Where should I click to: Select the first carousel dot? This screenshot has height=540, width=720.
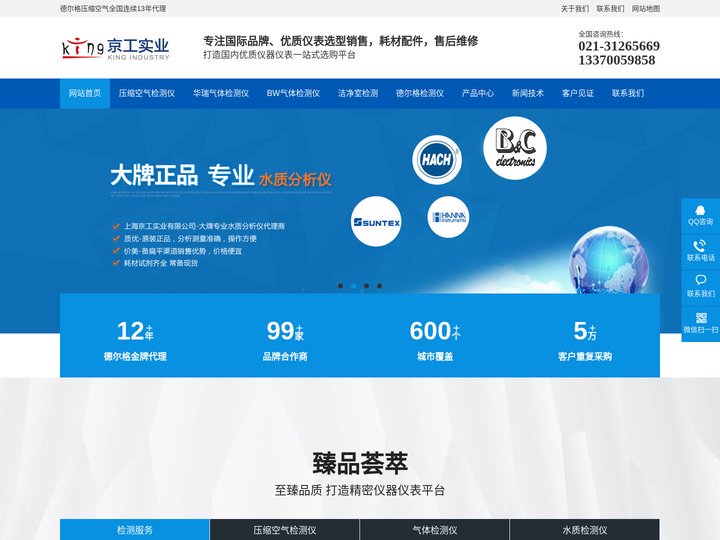point(340,286)
